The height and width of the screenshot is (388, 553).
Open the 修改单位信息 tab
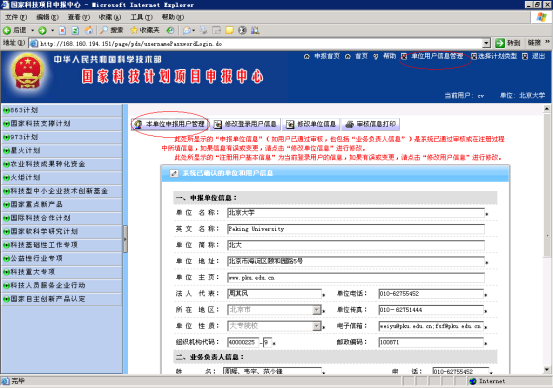point(311,124)
